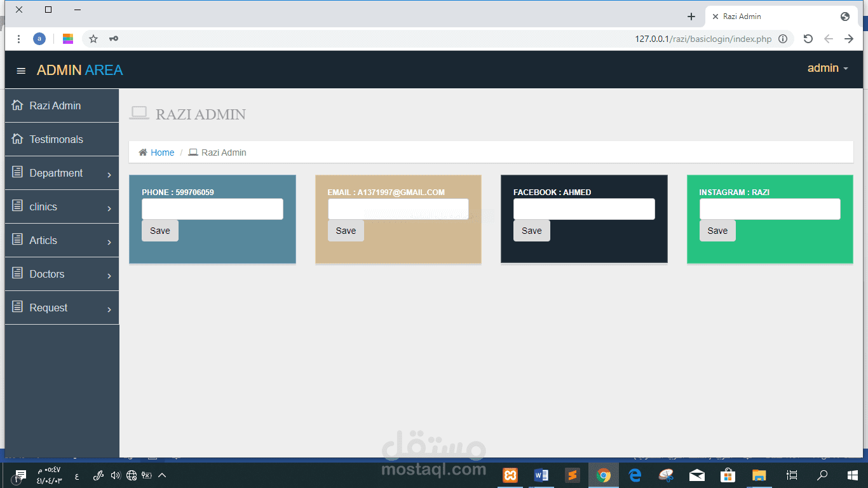Open Mail app from the taskbar
868x488 pixels.
coord(697,475)
